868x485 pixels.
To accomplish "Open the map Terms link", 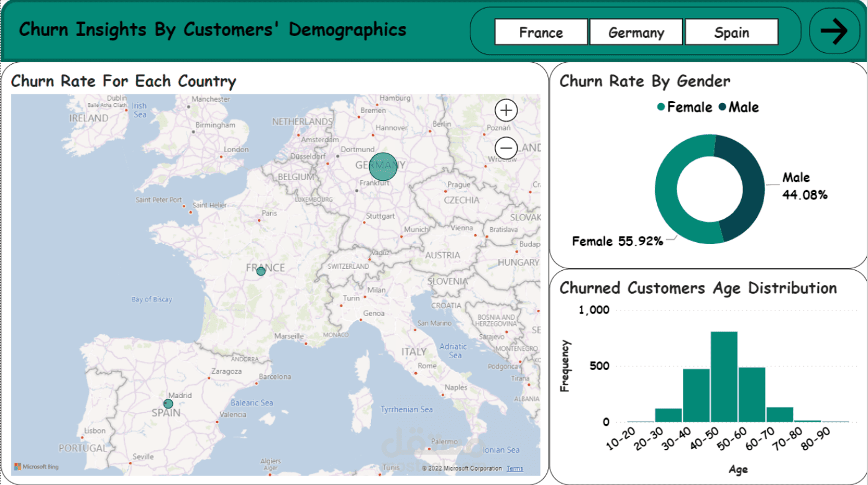I will [514, 468].
